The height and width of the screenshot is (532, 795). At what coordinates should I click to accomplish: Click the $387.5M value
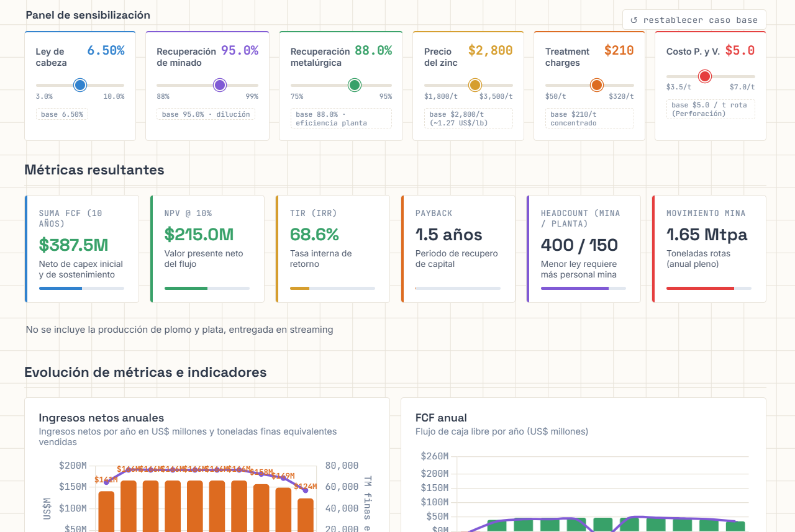pyautogui.click(x=73, y=245)
